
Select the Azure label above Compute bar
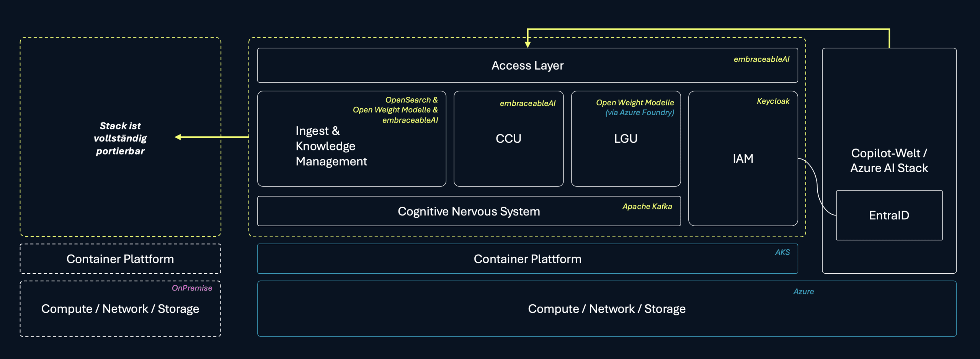tap(803, 292)
